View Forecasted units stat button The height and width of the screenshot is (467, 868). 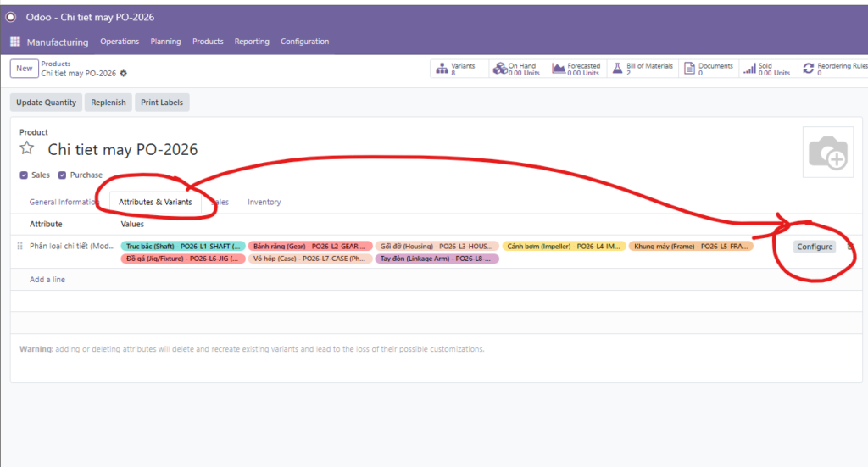tap(576, 69)
